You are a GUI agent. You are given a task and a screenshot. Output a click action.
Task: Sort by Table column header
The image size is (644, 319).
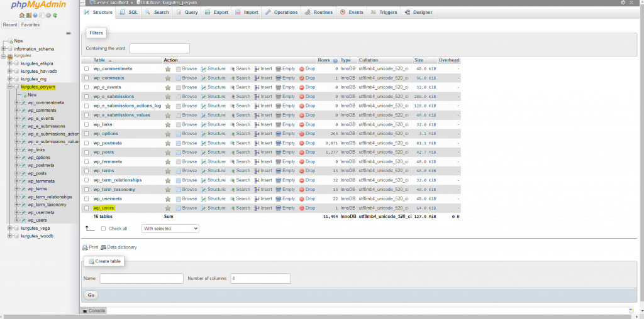pyautogui.click(x=99, y=60)
